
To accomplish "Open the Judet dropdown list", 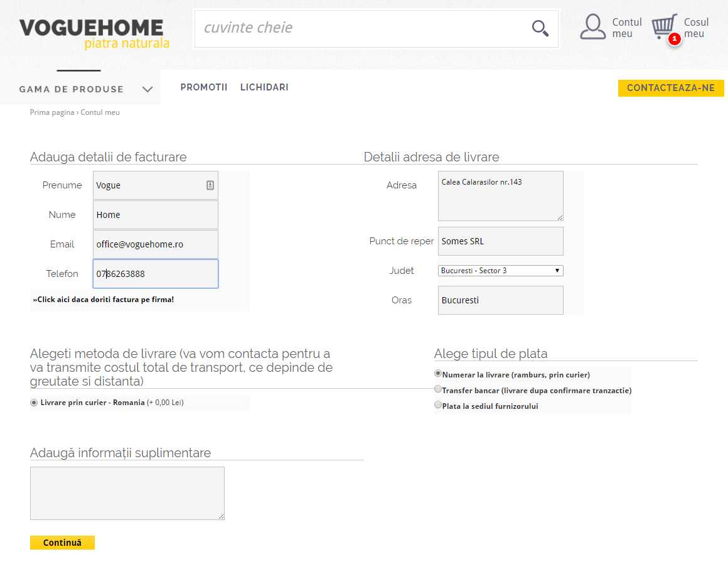I will click(x=500, y=271).
